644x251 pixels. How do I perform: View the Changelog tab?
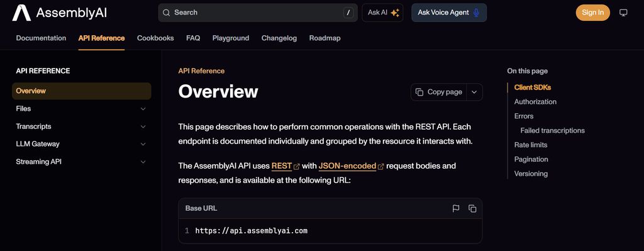click(279, 38)
